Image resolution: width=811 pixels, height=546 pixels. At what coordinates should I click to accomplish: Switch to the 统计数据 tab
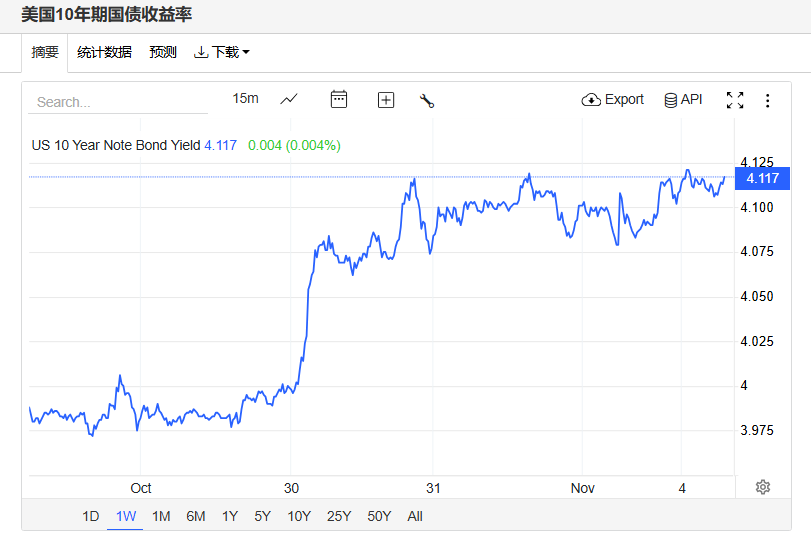tap(104, 52)
